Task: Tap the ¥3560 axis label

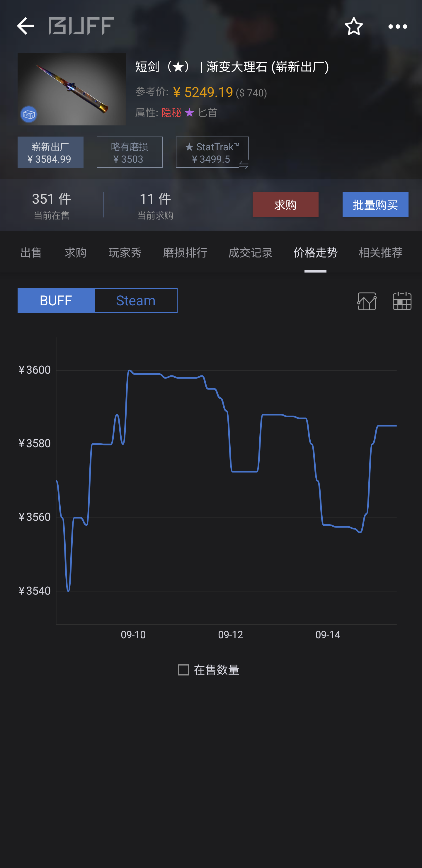Action: coord(34,517)
